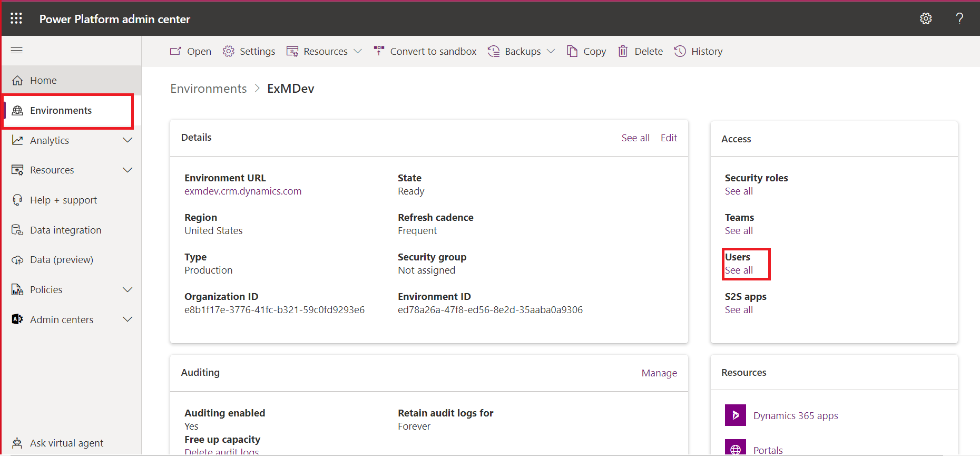Click Power Platform admin center title
The width and height of the screenshot is (980, 456).
[x=115, y=19]
